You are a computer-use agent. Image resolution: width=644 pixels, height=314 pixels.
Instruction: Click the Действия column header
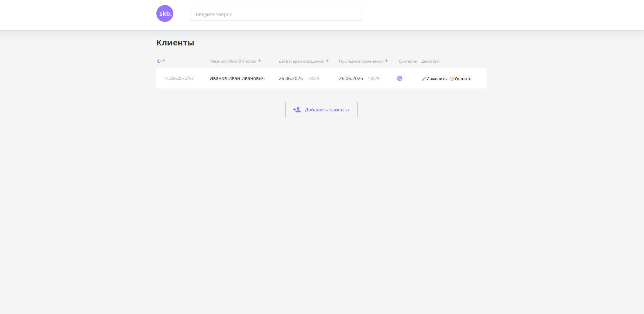coord(430,61)
